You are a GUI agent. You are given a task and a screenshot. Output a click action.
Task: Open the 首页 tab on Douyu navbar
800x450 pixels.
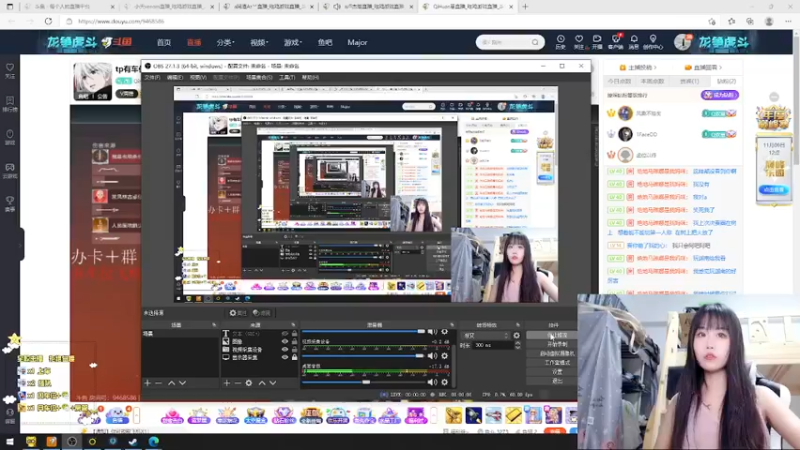(164, 42)
